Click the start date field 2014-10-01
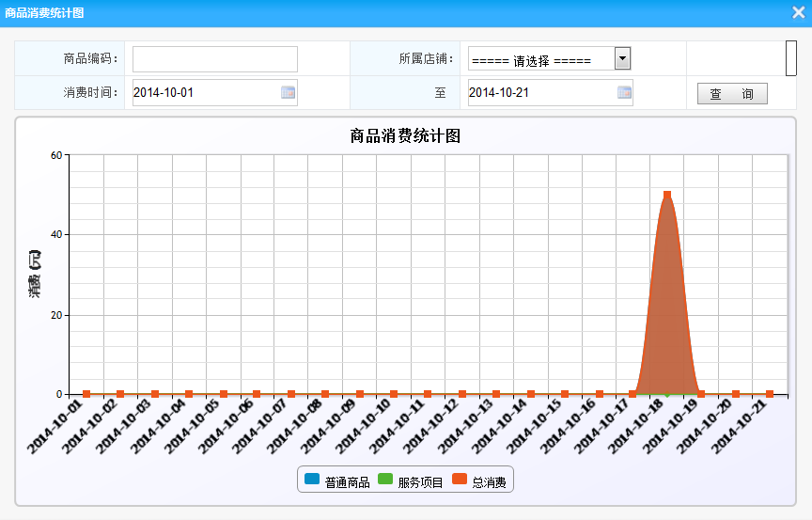 point(205,92)
